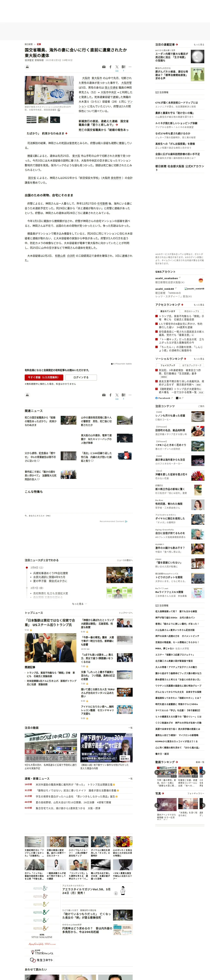Click left carousel arrow in 動画ランキング
This screenshot has width=210, height=980.
(157, 772)
